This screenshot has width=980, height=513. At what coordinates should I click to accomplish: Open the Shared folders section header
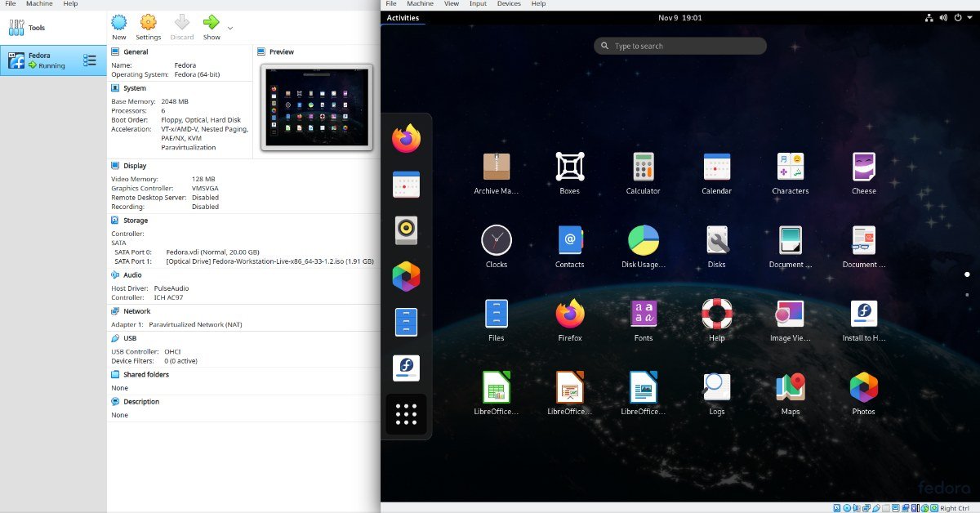(145, 374)
